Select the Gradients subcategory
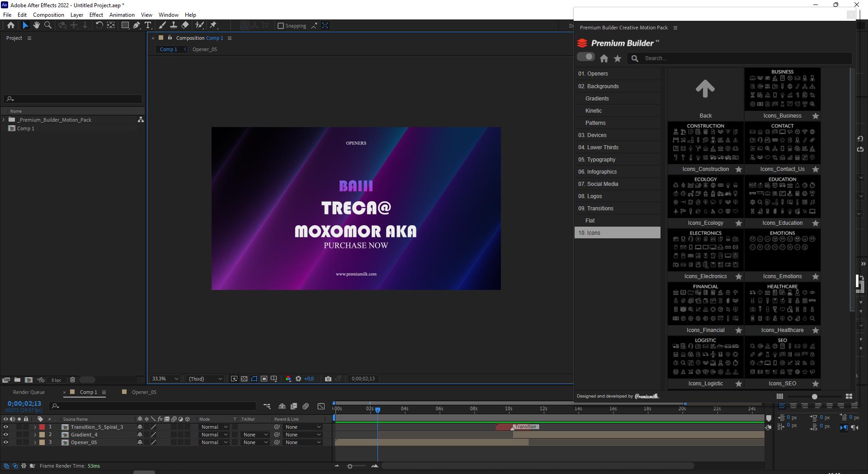868x474 pixels. 617,99
